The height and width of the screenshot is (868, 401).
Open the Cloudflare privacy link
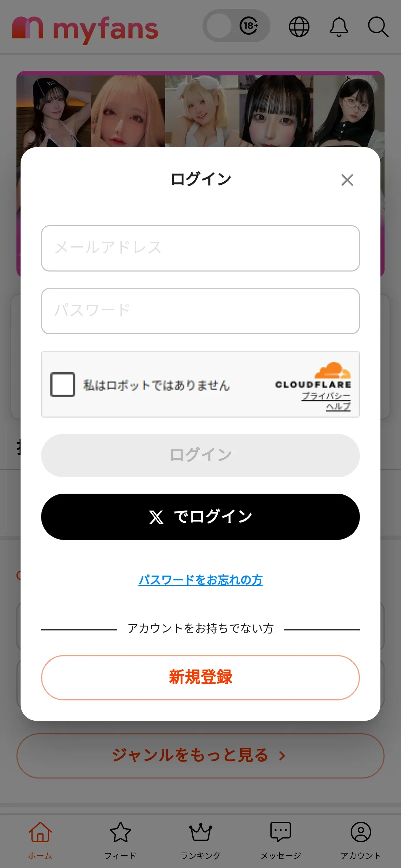pos(326,396)
